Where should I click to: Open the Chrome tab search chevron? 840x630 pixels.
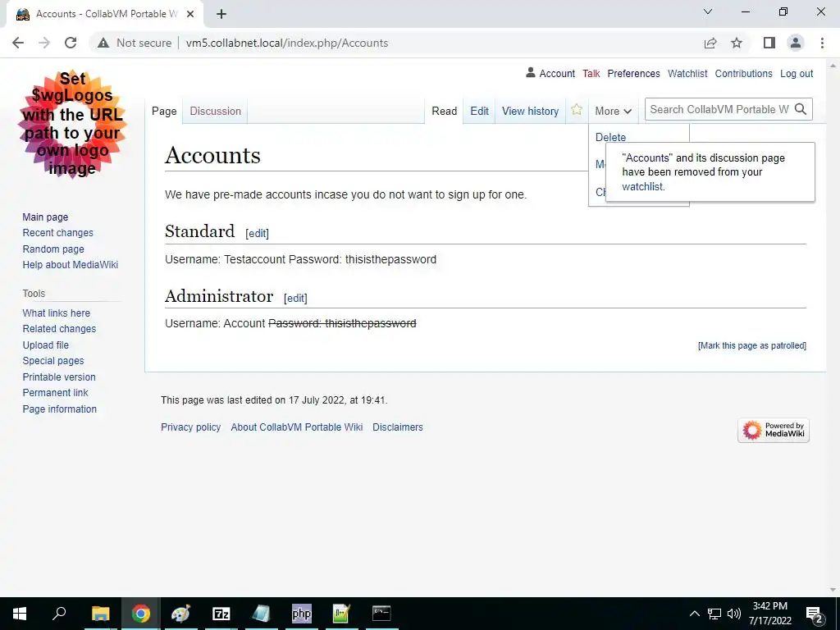[x=708, y=11]
